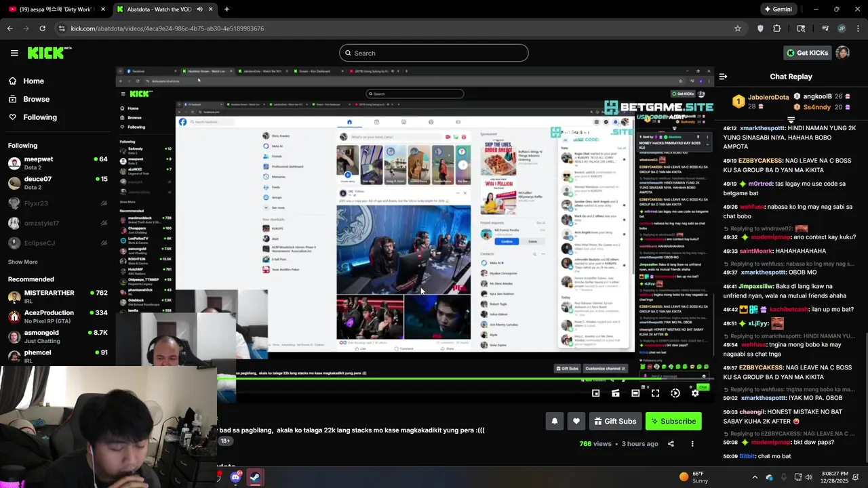Screen dimensions: 868x488
Task: Open MISTERARTHER recommended channel
Action: click(x=58, y=297)
